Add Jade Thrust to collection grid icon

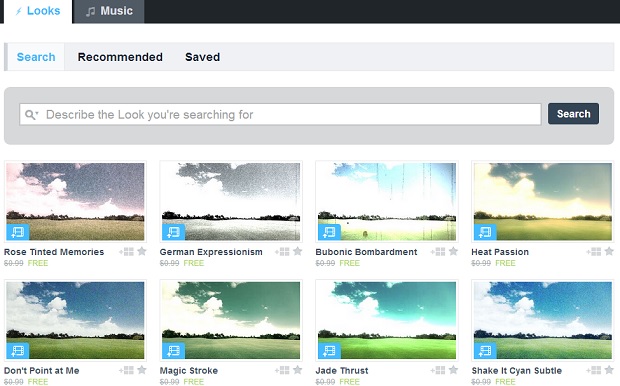(x=438, y=370)
